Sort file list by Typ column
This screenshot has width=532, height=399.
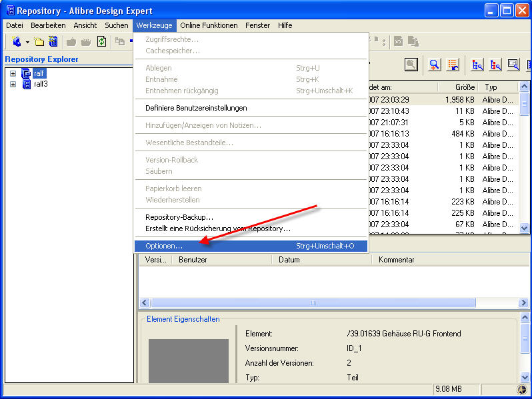(x=498, y=87)
